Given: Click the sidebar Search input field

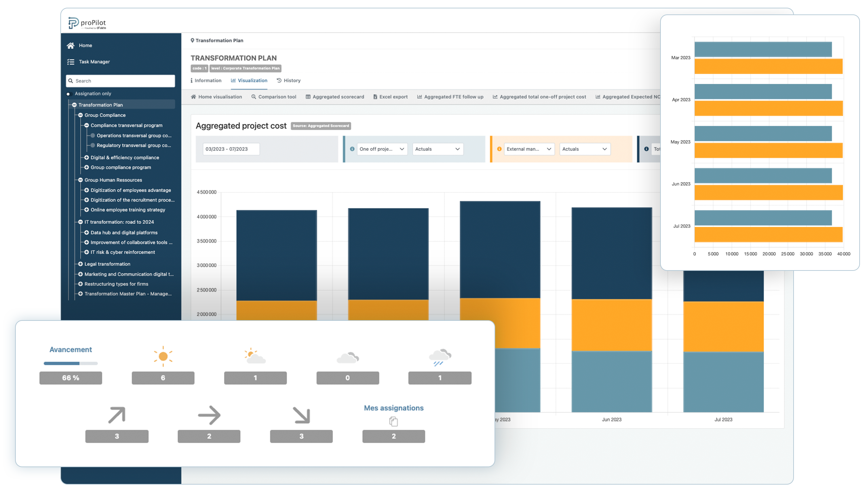Looking at the screenshot, I should pos(120,81).
